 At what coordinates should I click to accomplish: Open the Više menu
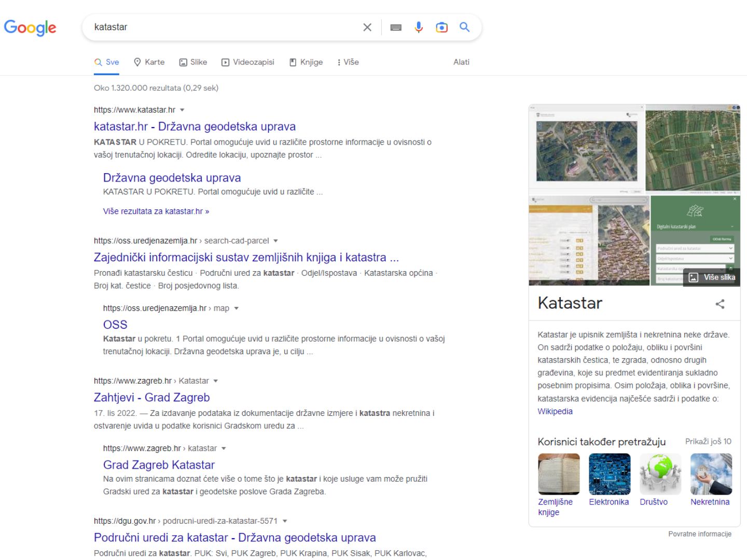pyautogui.click(x=348, y=62)
